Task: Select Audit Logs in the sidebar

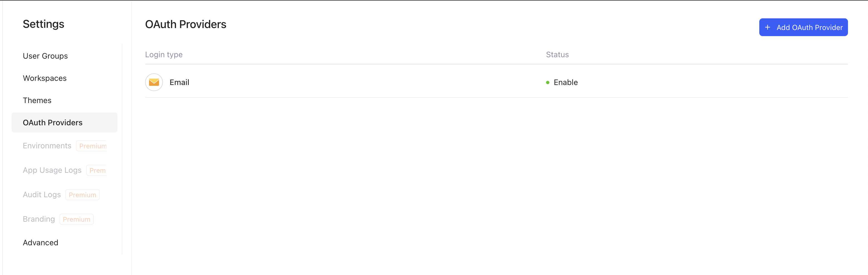Action: point(42,194)
